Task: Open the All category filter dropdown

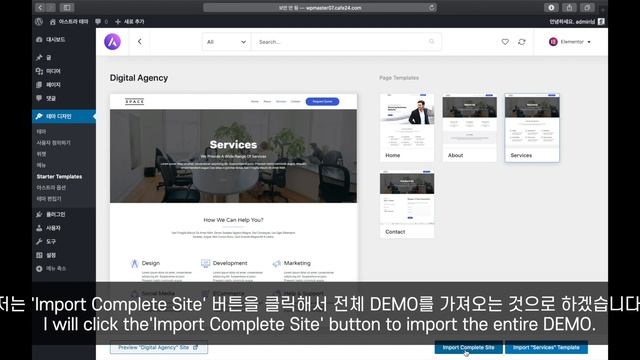Action: coord(227,42)
